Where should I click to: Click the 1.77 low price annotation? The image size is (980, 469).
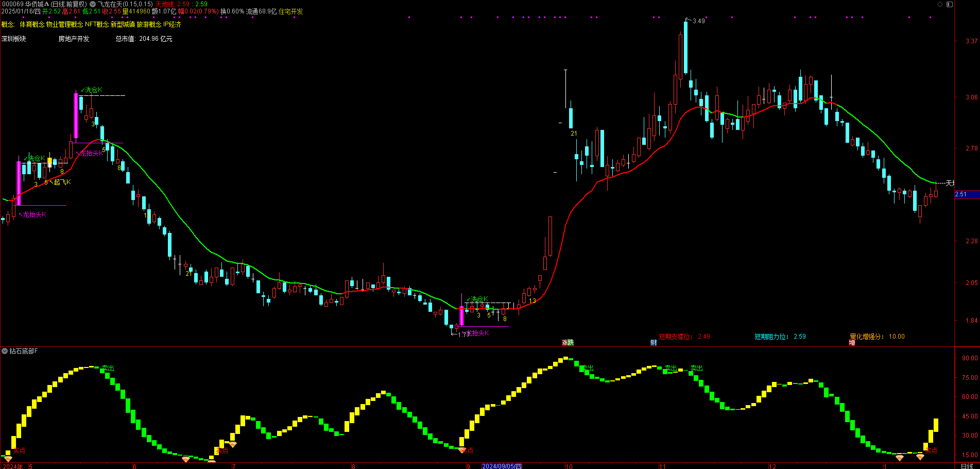464,334
